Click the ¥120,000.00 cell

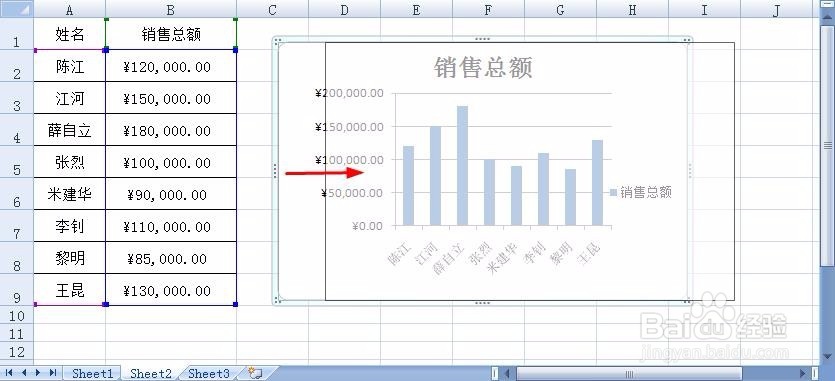tap(171, 66)
